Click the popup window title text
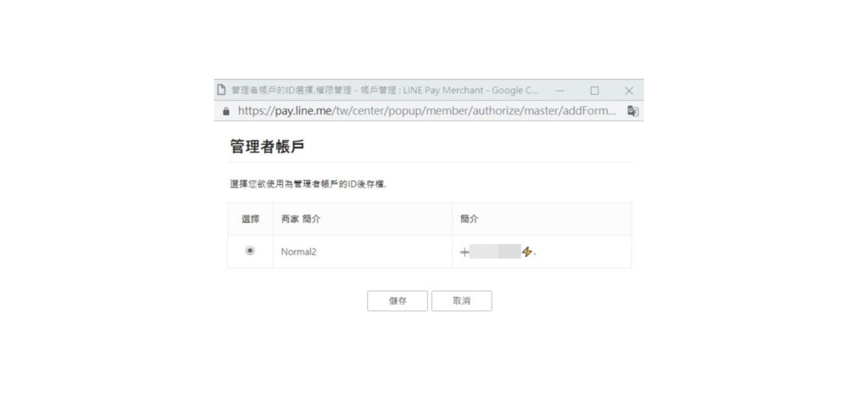Image resolution: width=868 pixels, height=396 pixels. 385,90
